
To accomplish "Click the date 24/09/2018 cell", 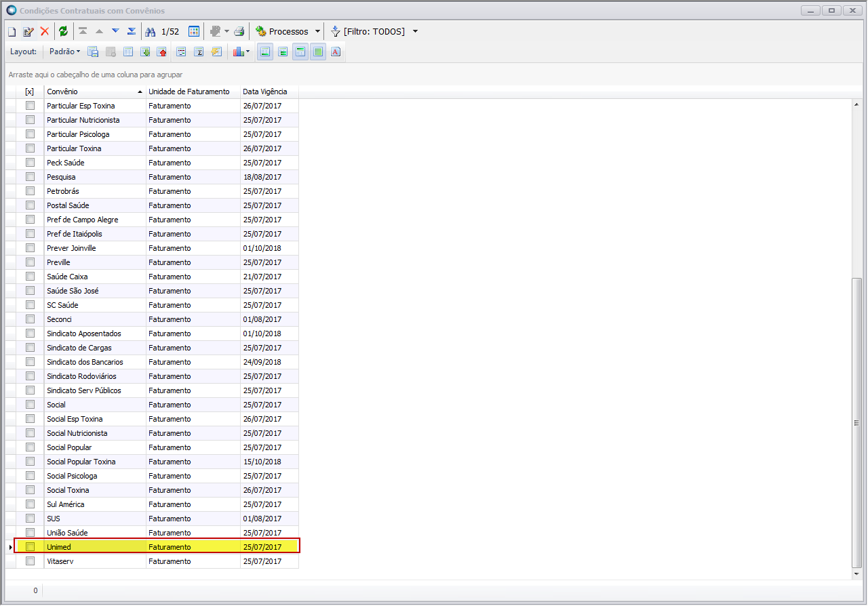I will [269, 362].
